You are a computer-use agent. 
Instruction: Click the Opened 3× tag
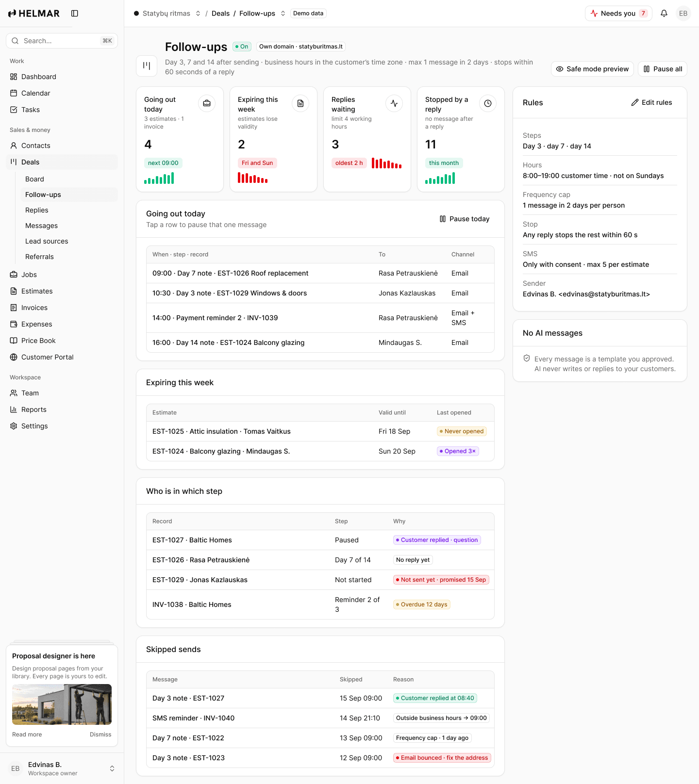click(458, 451)
